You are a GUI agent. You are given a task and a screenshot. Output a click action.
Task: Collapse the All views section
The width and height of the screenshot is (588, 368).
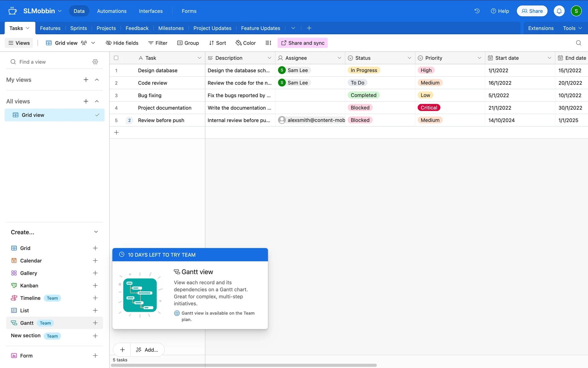97,102
